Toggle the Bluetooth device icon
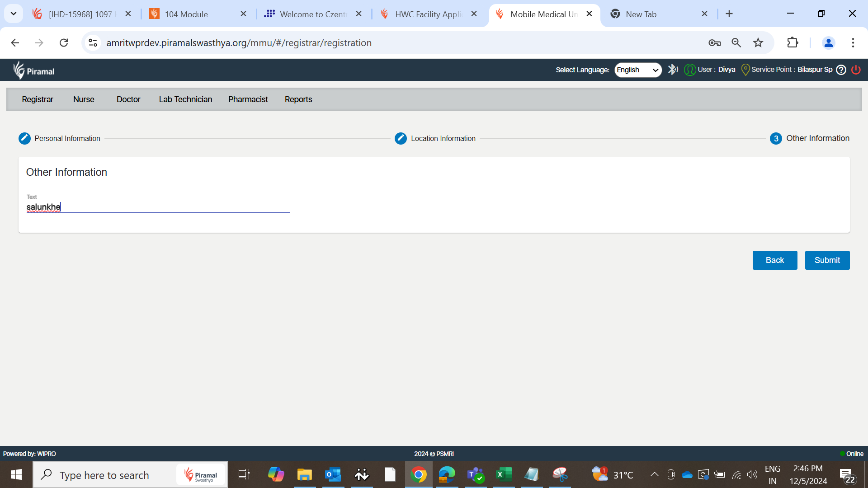868x488 pixels. pos(673,70)
